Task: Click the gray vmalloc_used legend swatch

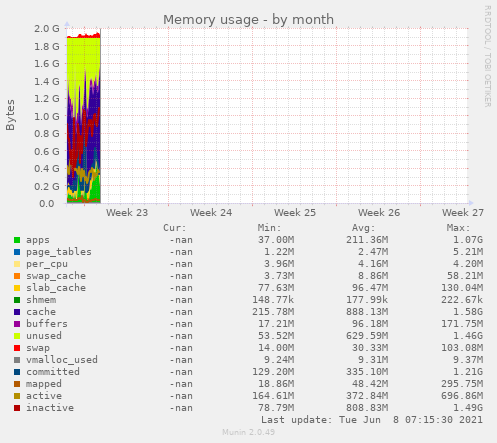Action: point(17,360)
